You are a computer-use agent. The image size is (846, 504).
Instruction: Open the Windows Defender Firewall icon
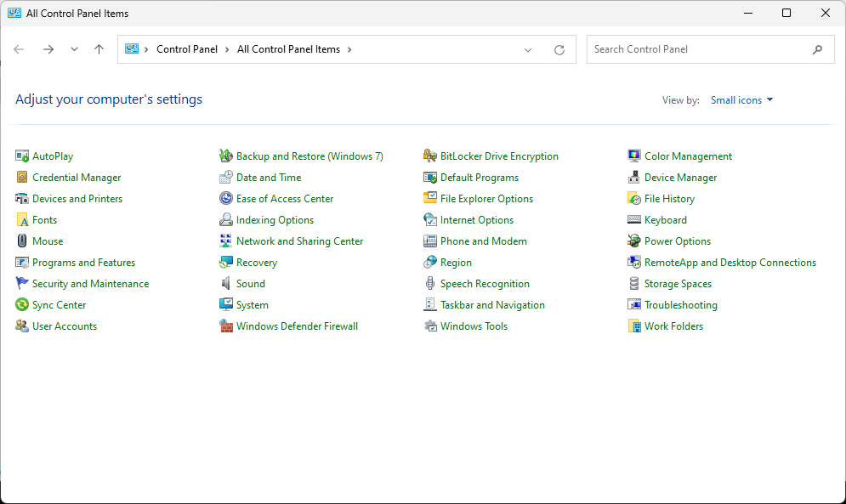pyautogui.click(x=226, y=326)
